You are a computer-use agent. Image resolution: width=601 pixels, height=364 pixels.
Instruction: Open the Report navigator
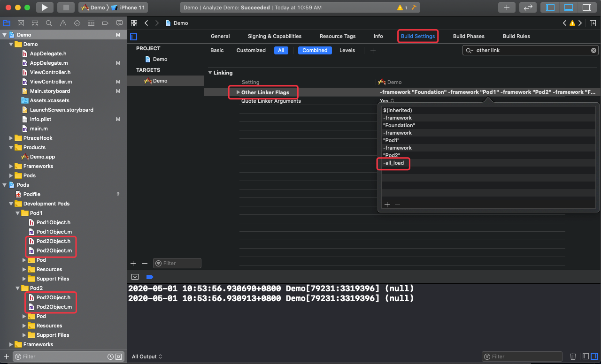tap(119, 23)
